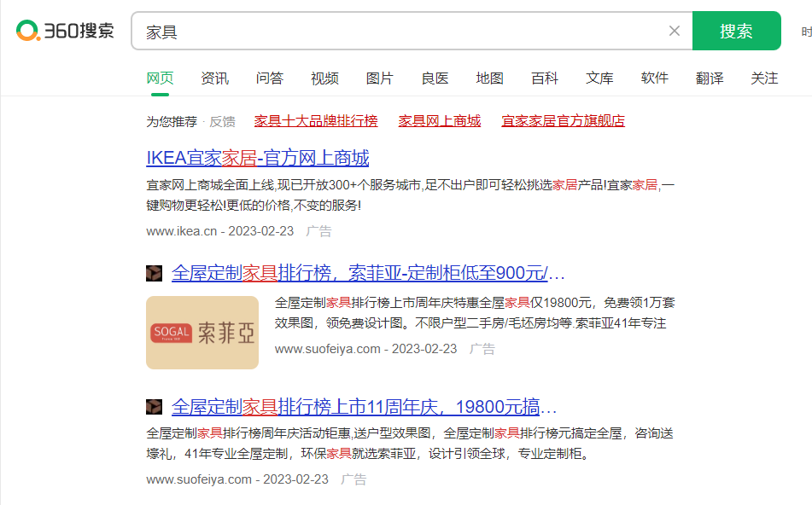This screenshot has height=505, width=812.
Task: Open the 问答 Q&A section
Action: tap(269, 78)
